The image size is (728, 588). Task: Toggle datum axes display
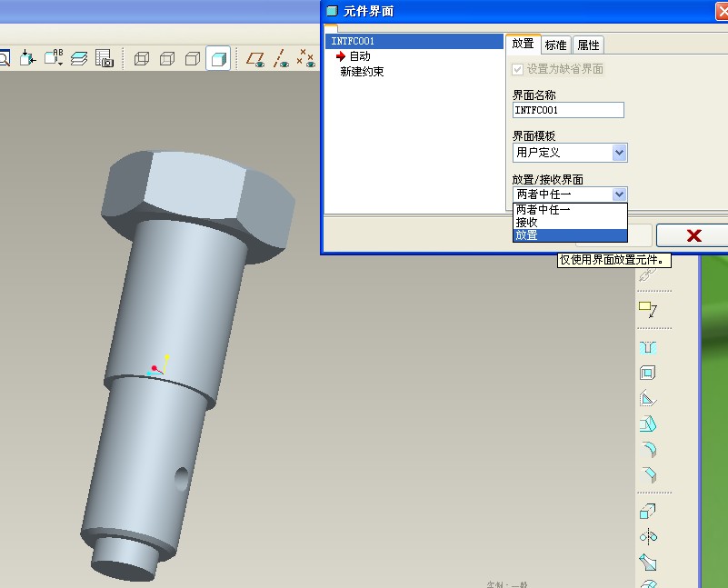(281, 59)
